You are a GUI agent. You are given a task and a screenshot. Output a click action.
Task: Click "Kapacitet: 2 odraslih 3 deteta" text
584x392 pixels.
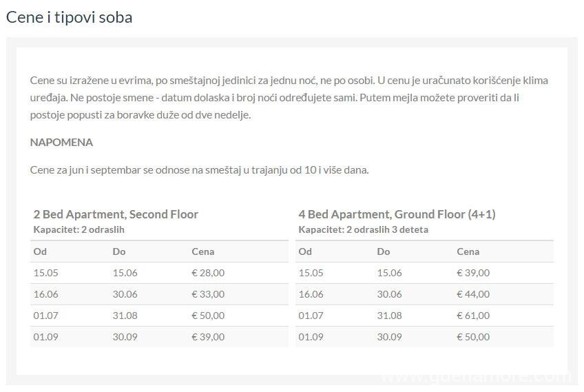click(363, 229)
